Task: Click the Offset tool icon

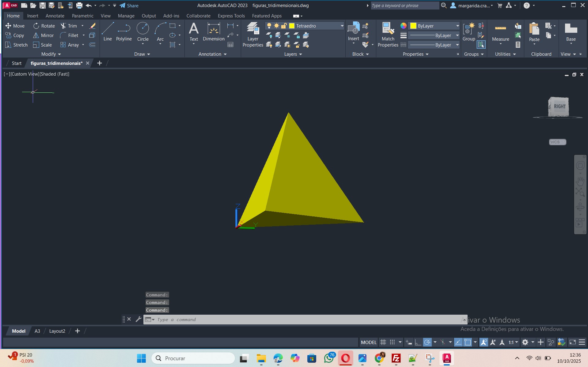Action: (x=92, y=45)
